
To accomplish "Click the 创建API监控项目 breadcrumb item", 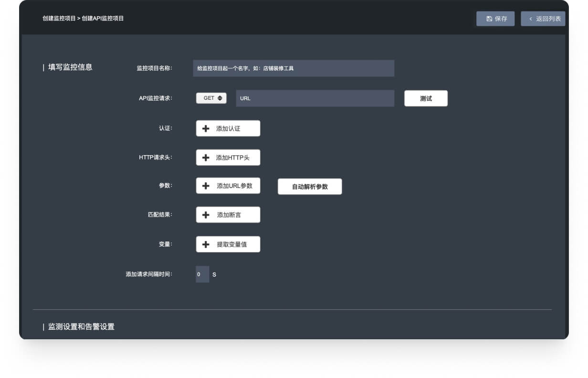I will pos(103,19).
